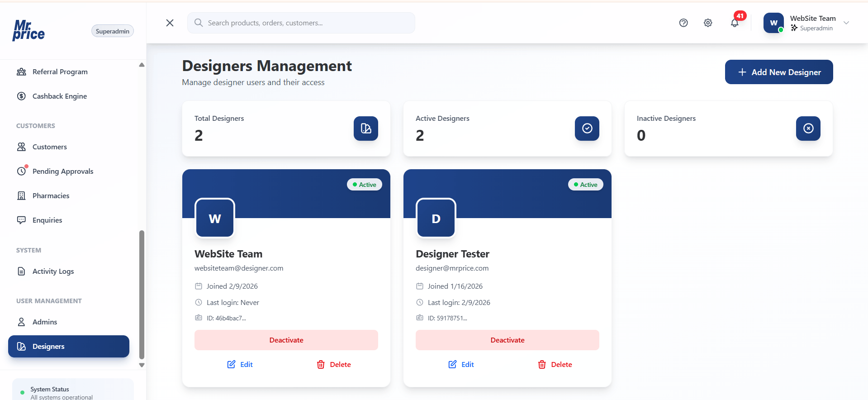Deactivate Designer Tester
868x400 pixels.
(508, 340)
